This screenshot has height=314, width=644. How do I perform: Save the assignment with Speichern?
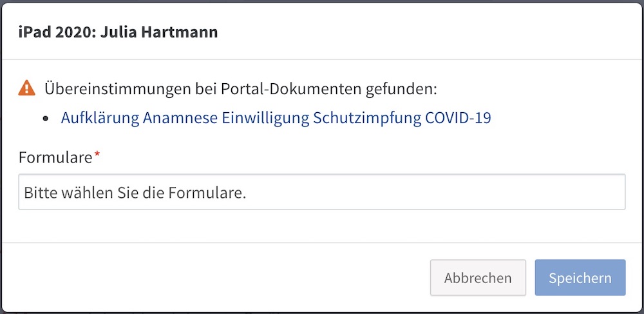point(580,277)
